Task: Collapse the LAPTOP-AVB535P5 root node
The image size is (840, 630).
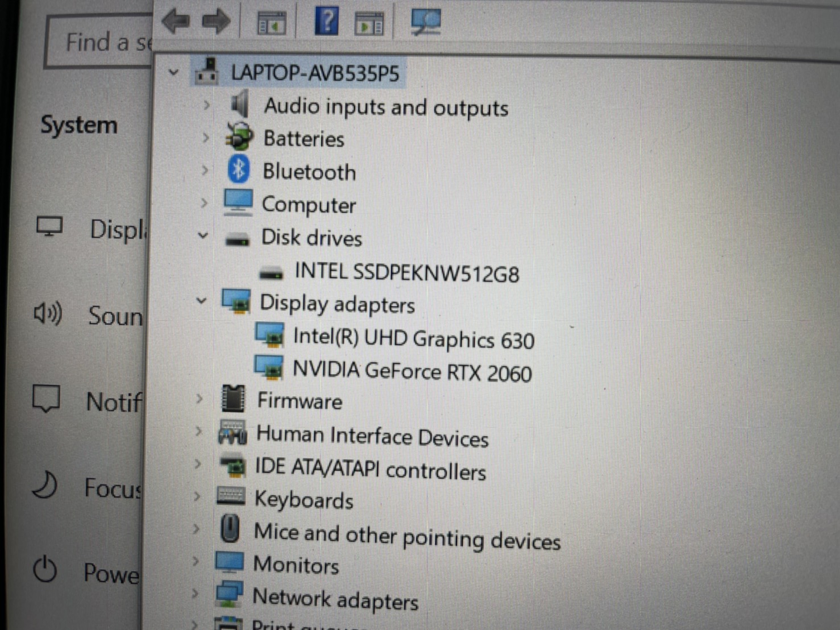Action: coord(173,72)
